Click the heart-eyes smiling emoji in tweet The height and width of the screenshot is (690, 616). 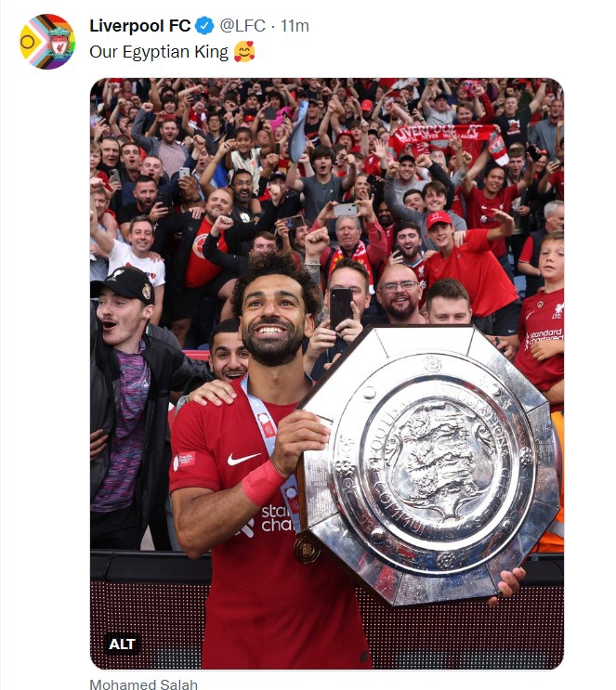pyautogui.click(x=244, y=51)
